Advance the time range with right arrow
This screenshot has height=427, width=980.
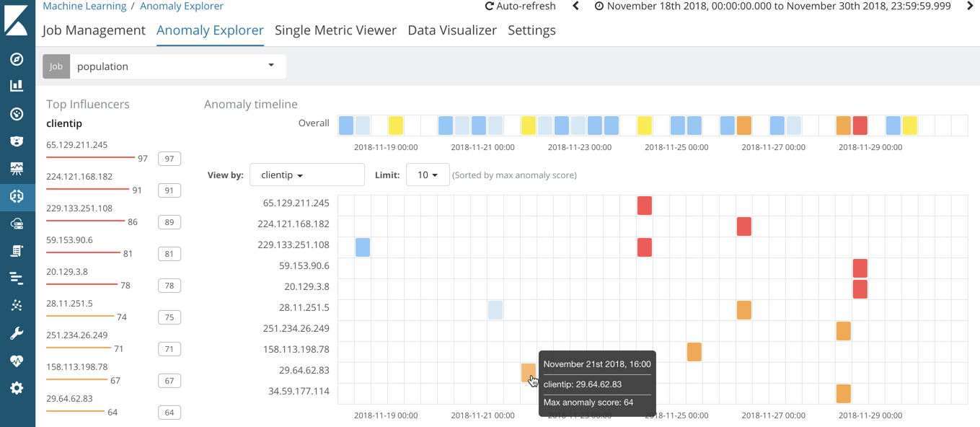pyautogui.click(x=970, y=6)
